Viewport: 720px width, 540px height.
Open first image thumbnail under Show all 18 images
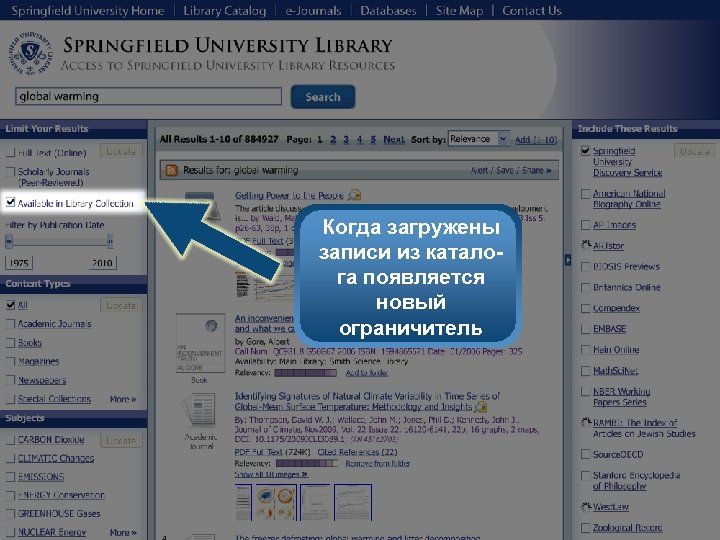pos(243,502)
